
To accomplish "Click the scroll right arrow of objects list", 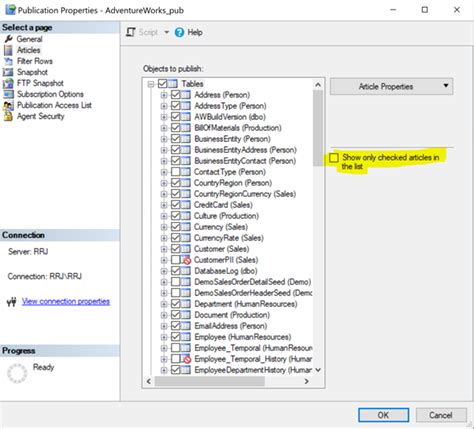I will point(307,381).
